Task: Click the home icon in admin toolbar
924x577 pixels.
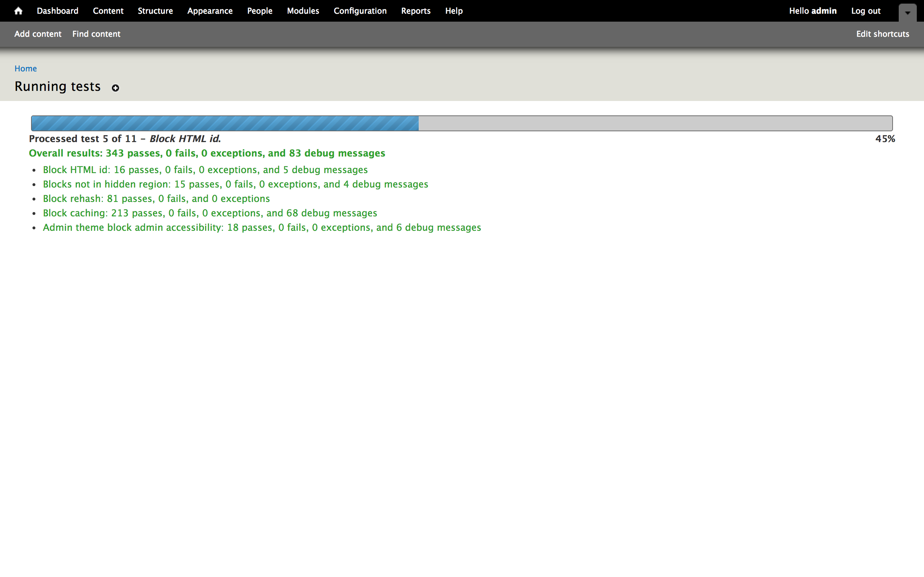Action: tap(18, 11)
